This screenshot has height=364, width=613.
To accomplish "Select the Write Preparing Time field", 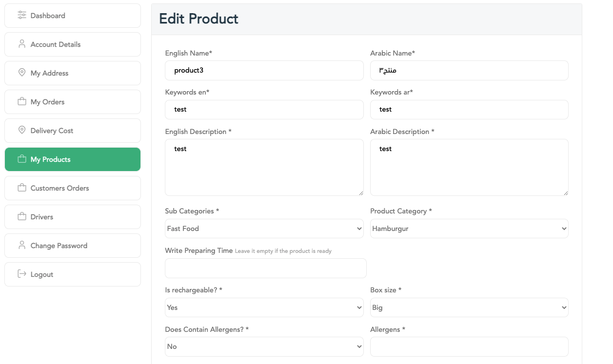I will click(x=265, y=268).
